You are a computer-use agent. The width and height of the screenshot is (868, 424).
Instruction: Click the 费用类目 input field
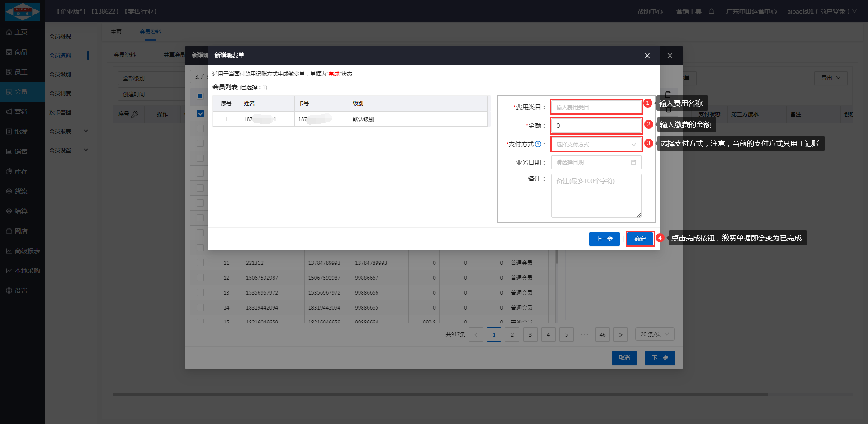(596, 107)
